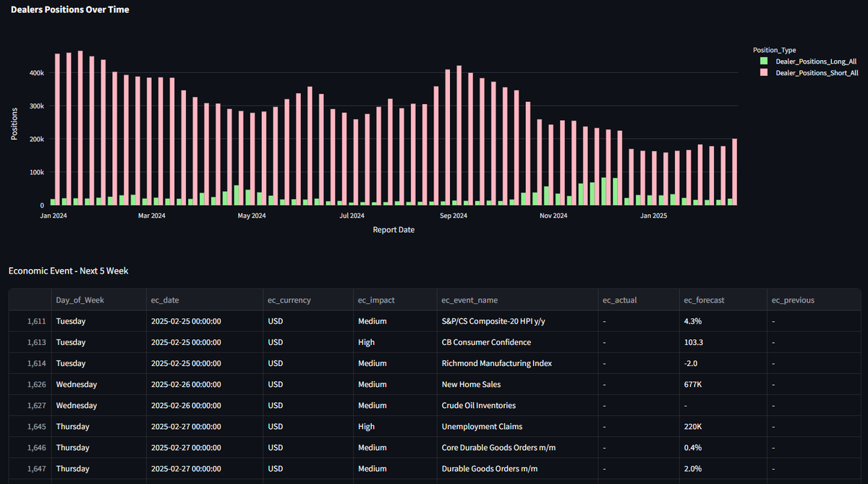
Task: Select row index 1,613
Action: click(30, 342)
